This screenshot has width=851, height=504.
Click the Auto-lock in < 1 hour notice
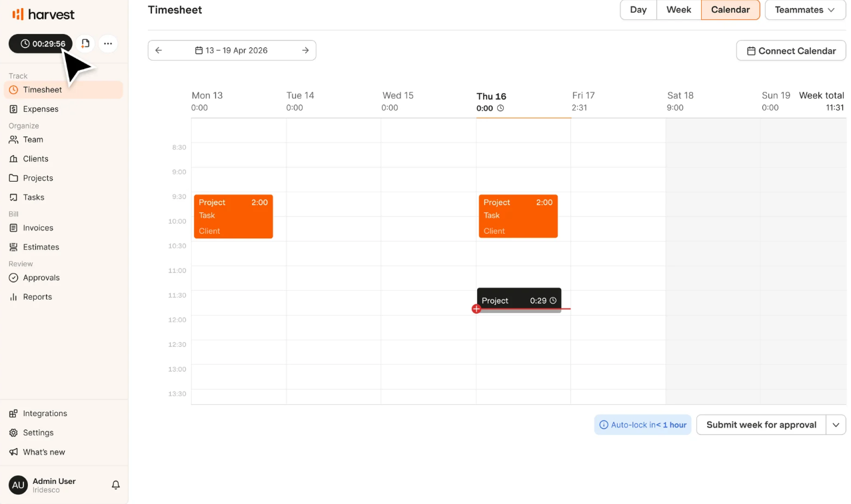coord(642,425)
